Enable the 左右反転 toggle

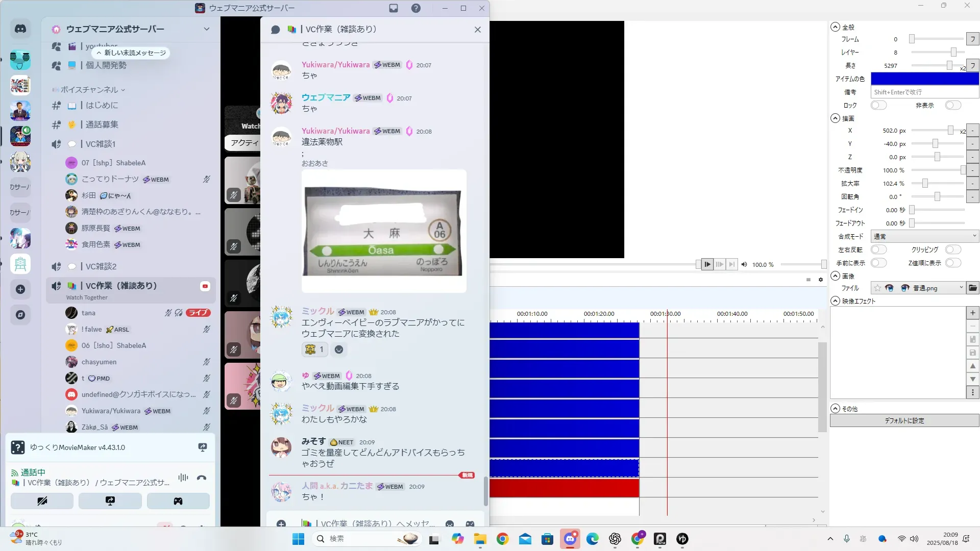tap(878, 249)
